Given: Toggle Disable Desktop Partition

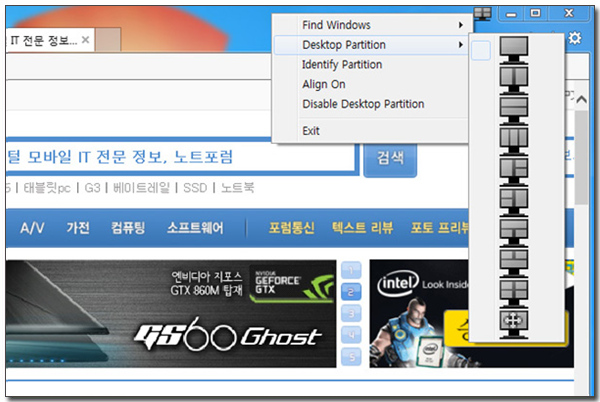Looking at the screenshot, I should [x=363, y=104].
